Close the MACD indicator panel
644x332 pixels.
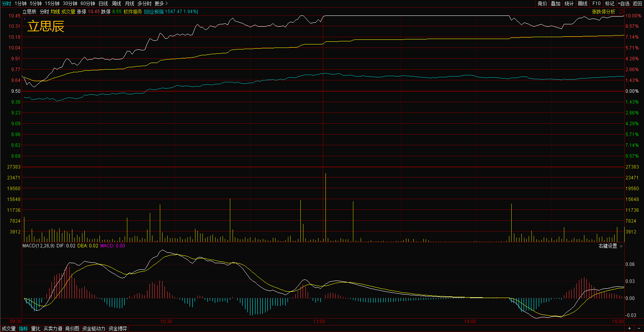(621, 246)
